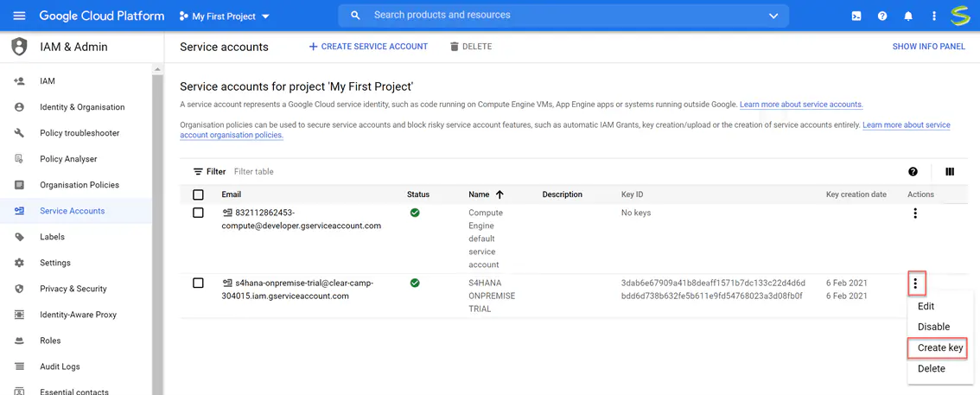Image resolution: width=980 pixels, height=395 pixels.
Task: Click key ID starting with bdd6d738b632
Action: 711,296
